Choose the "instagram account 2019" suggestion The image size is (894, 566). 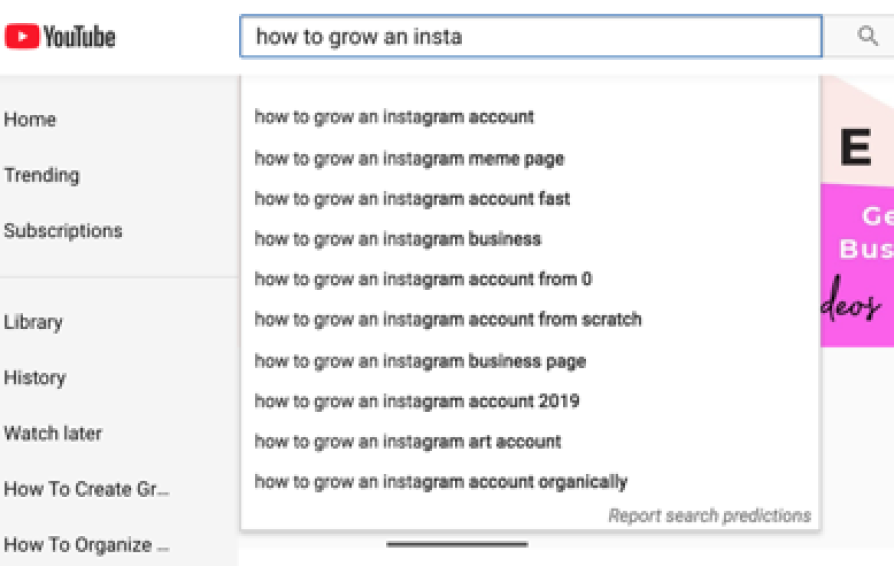point(417,401)
